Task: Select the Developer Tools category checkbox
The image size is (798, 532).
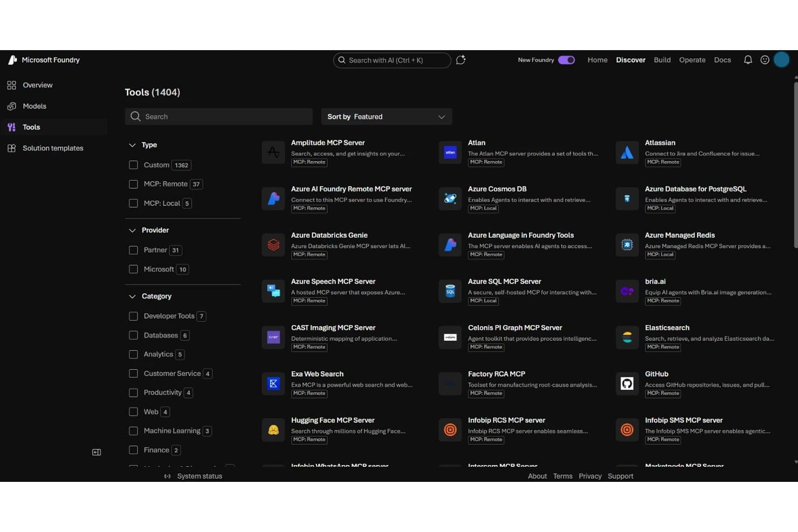Action: tap(133, 316)
